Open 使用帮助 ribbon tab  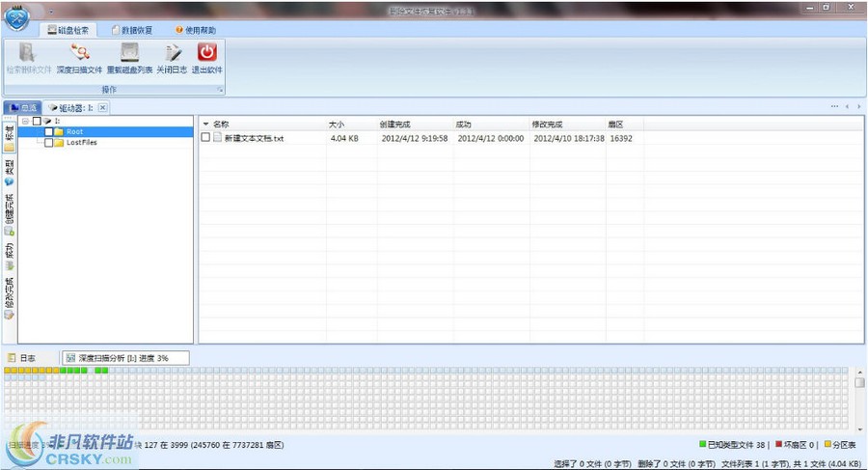[196, 30]
